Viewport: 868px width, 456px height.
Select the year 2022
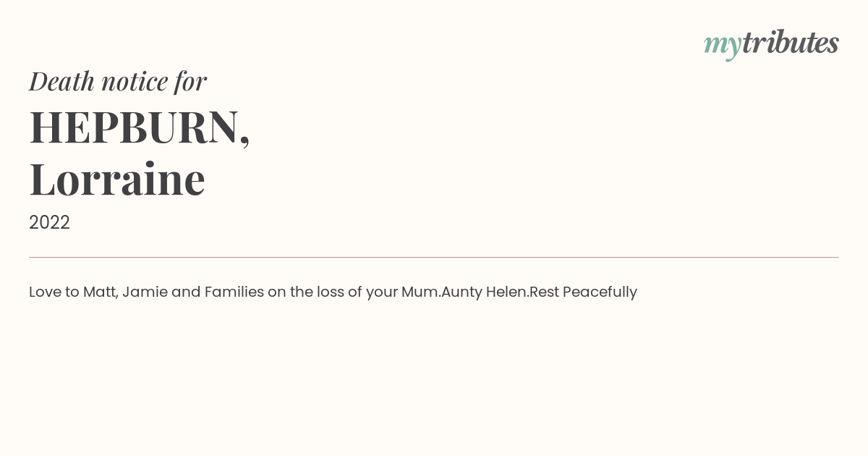click(x=49, y=222)
